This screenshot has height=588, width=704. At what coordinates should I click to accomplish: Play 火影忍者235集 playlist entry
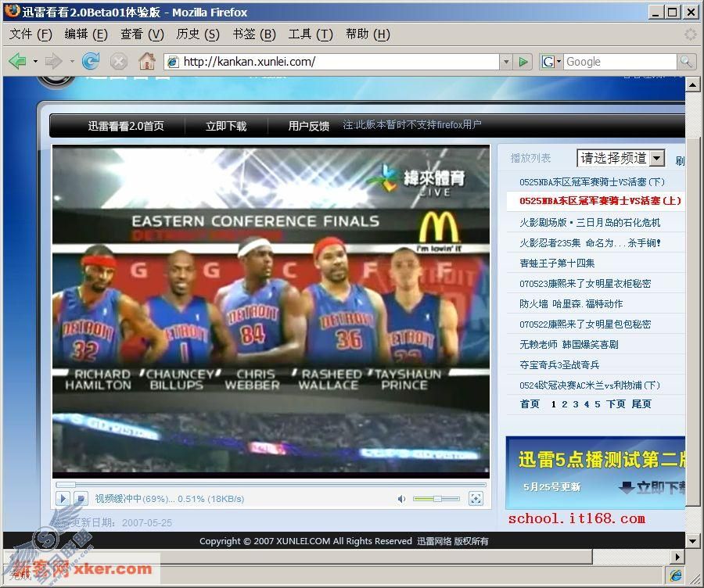590,243
